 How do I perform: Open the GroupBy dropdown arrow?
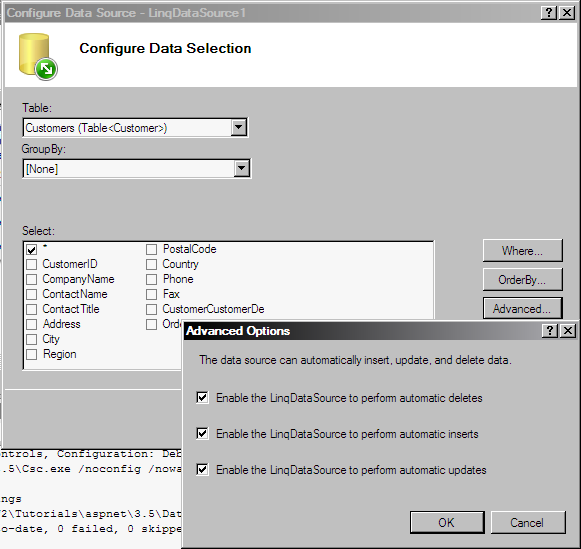242,169
